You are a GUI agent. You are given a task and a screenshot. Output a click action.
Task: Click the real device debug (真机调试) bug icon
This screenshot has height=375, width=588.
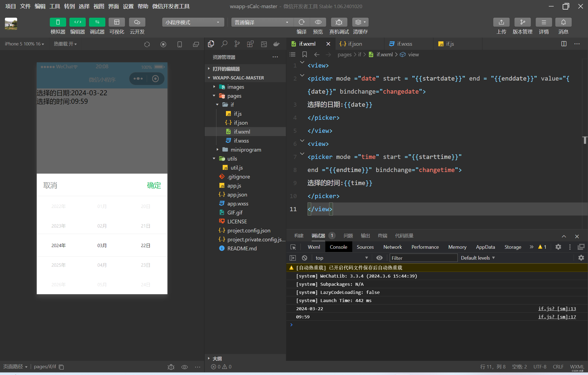pyautogui.click(x=339, y=22)
